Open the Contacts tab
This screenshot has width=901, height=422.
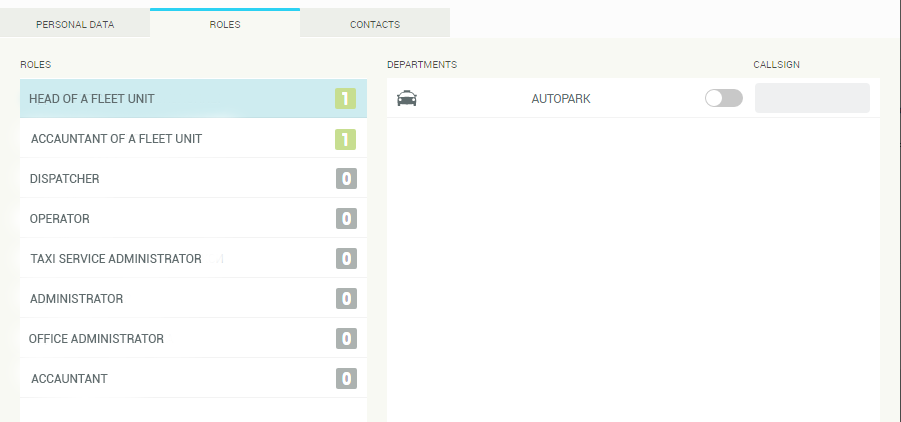(x=375, y=24)
